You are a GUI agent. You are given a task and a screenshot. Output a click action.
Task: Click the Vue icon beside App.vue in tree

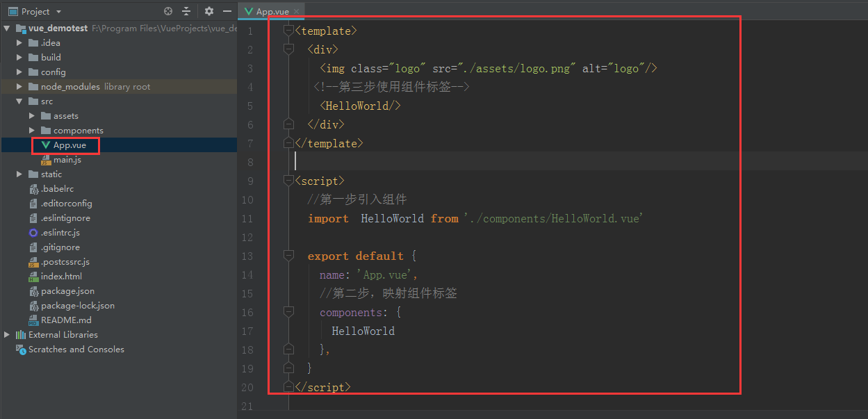46,145
